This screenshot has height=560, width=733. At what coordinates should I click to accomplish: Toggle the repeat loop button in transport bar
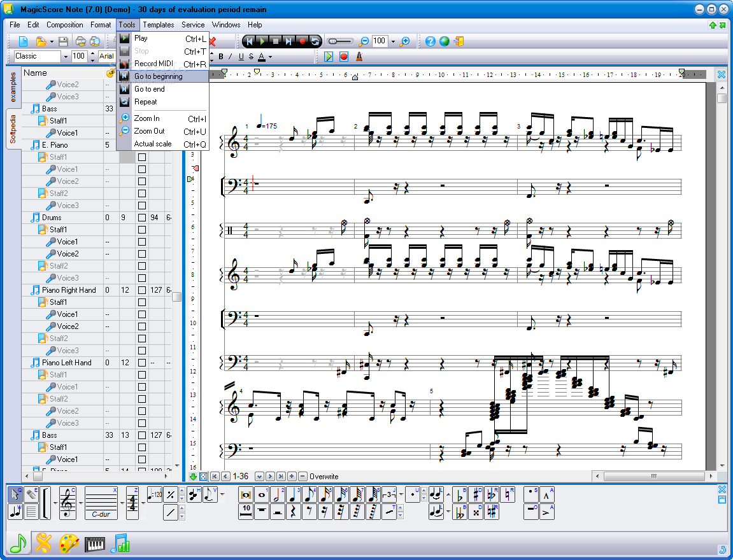point(315,41)
